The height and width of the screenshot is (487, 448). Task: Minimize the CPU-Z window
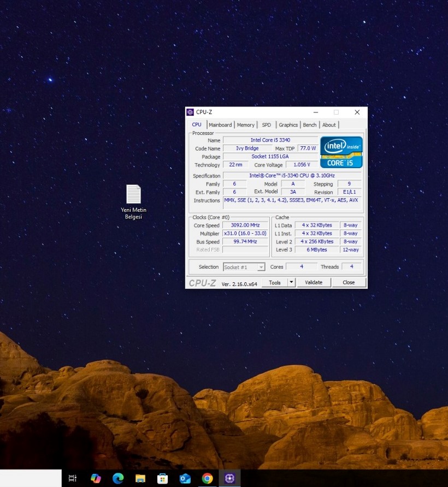tap(316, 112)
